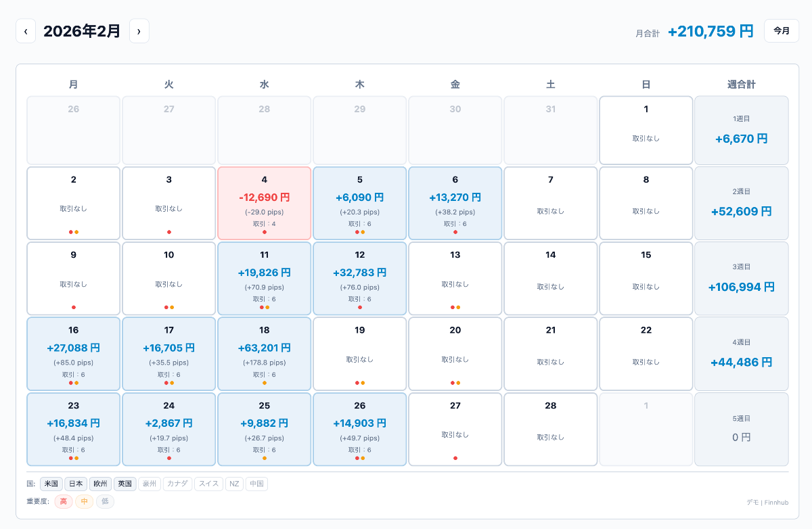Open the 3週目 weekly total cell
The image size is (812, 529).
coord(741,278)
